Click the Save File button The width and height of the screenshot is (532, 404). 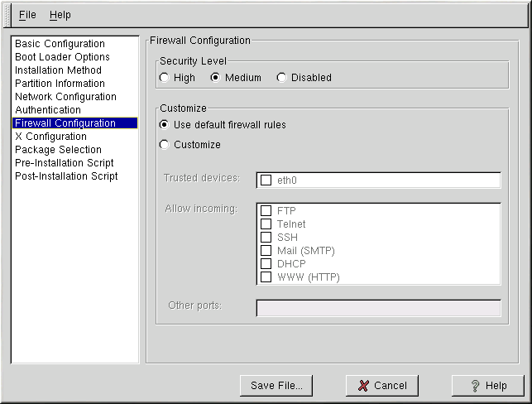(x=276, y=386)
